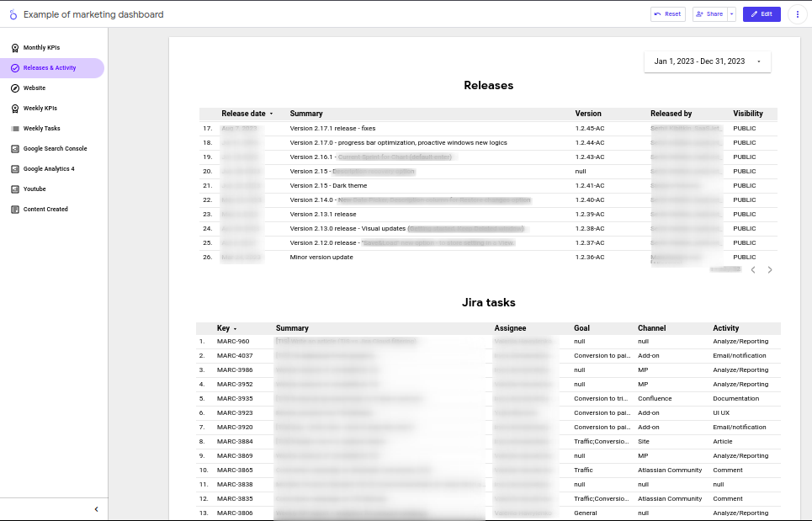Click the Looker Studio logo in the header
The height and width of the screenshot is (521, 812).
[14, 14]
